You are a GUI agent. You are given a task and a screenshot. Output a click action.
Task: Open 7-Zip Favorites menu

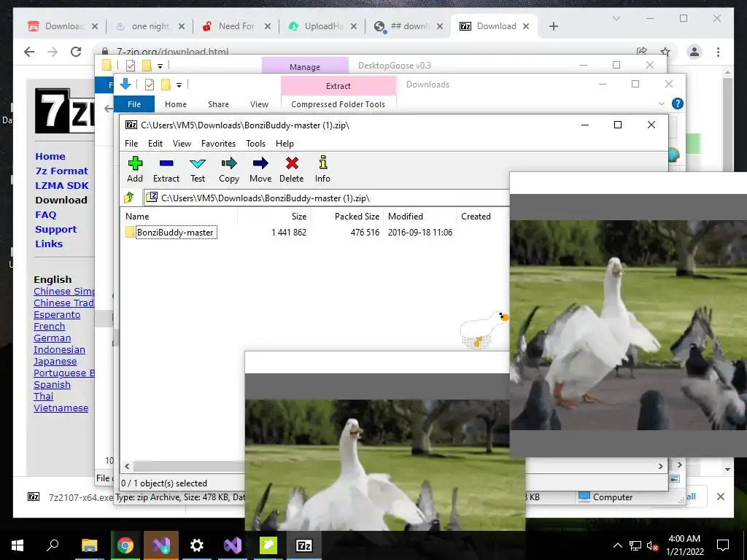(x=218, y=144)
